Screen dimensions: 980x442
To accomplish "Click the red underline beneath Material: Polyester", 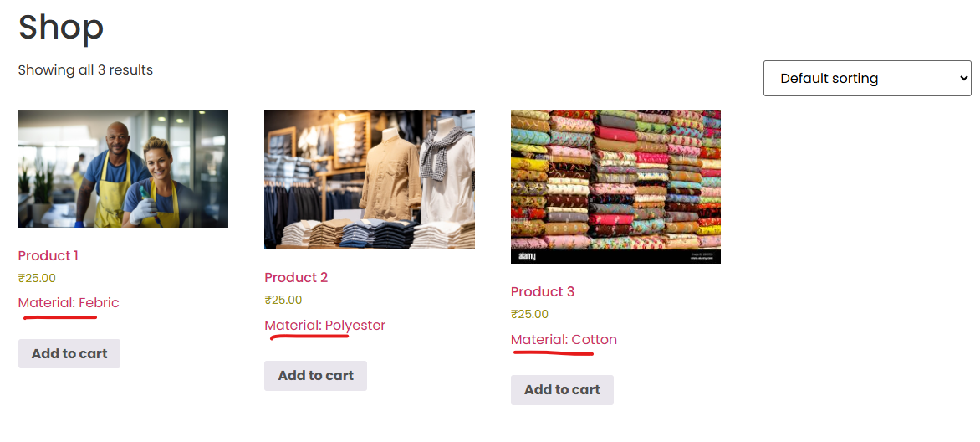I will tap(309, 337).
